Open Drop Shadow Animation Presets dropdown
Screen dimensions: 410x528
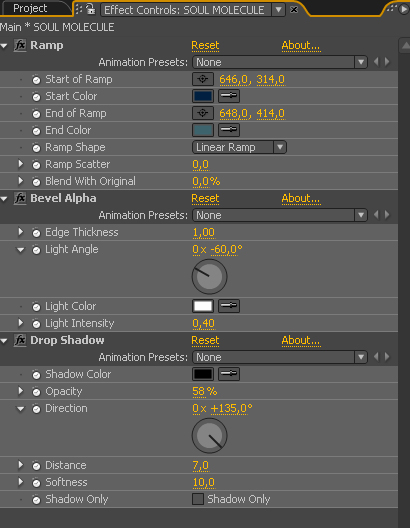[x=280, y=357]
